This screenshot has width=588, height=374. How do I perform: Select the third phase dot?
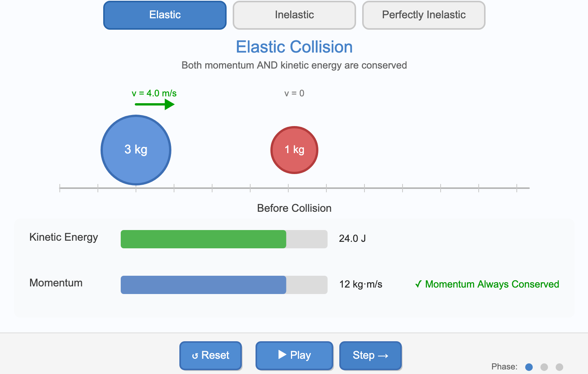coord(559,367)
